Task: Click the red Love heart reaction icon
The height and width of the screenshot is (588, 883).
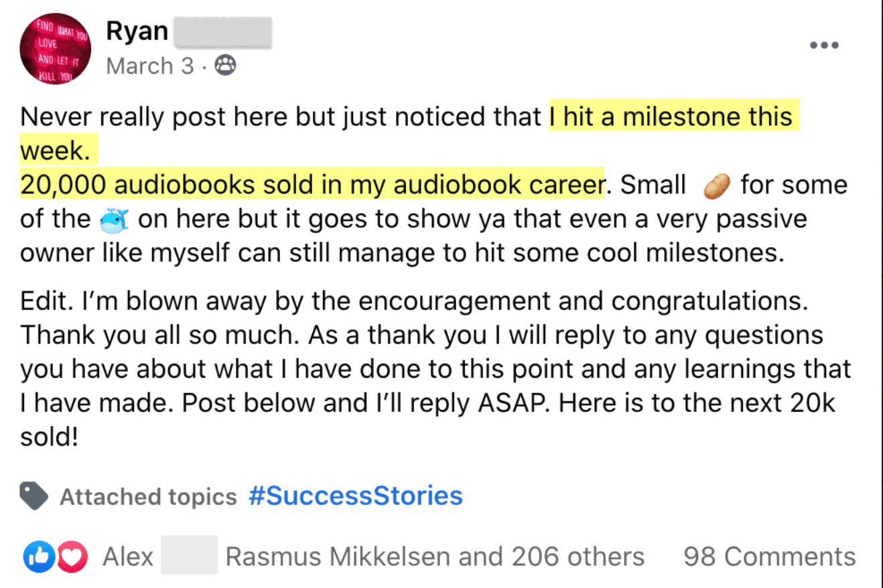Action: pyautogui.click(x=73, y=557)
